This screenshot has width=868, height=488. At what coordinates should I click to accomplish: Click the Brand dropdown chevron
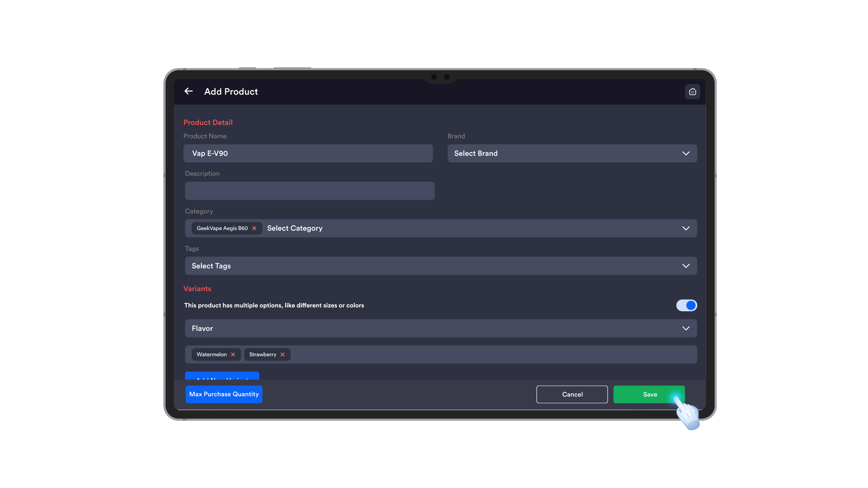[685, 153]
